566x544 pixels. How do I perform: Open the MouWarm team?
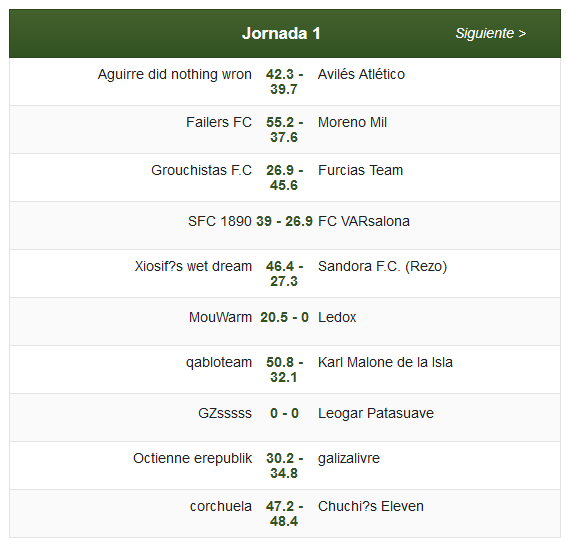point(220,317)
